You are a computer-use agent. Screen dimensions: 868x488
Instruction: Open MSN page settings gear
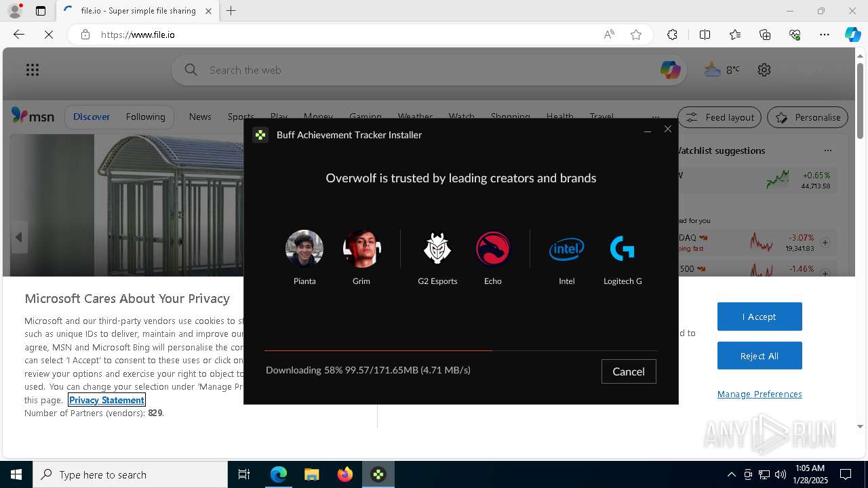(x=764, y=70)
